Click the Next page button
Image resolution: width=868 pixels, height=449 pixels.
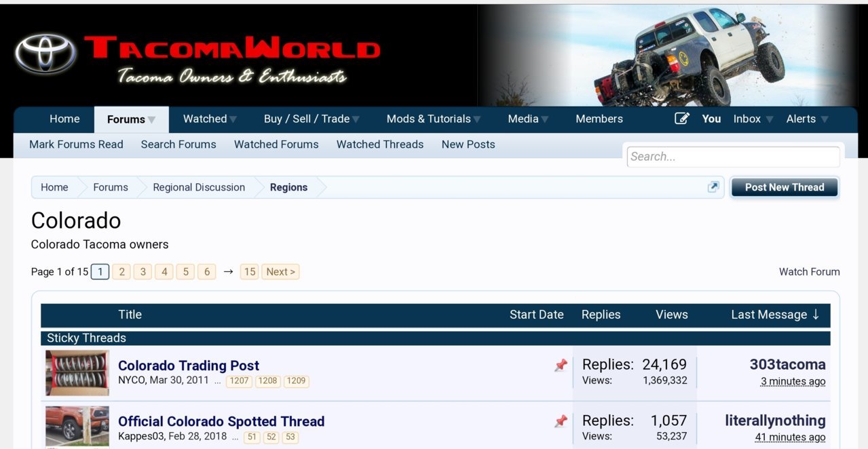click(x=280, y=272)
